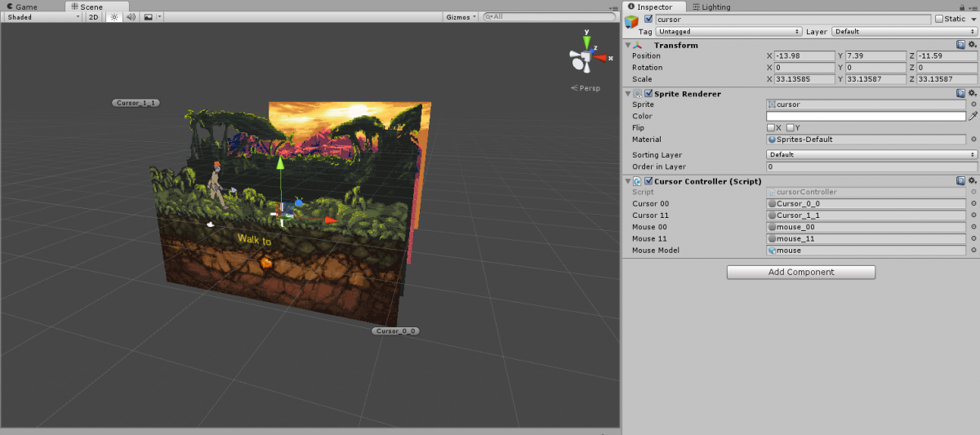Toggle the 2D view button
Image resolution: width=980 pixels, height=435 pixels.
95,16
